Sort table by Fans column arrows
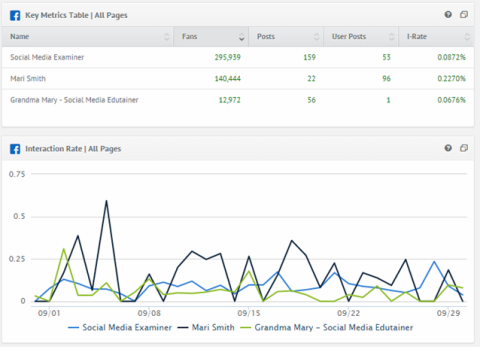 click(x=242, y=37)
